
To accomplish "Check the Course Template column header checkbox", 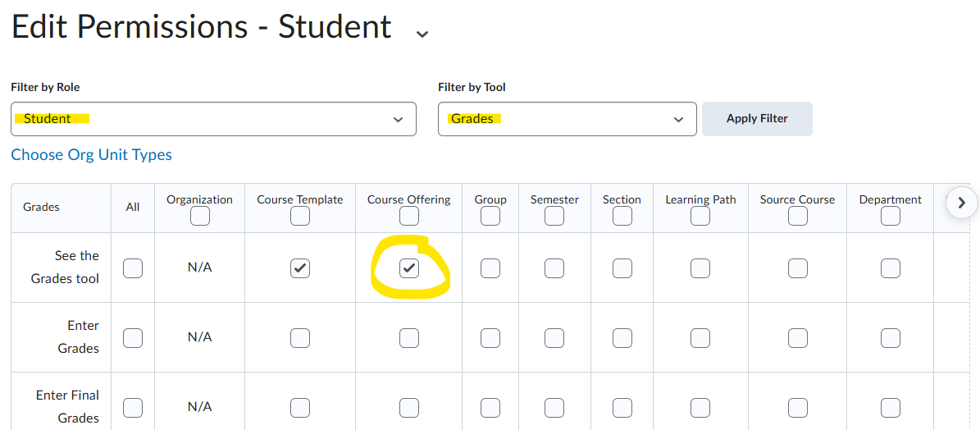I will pos(300,216).
